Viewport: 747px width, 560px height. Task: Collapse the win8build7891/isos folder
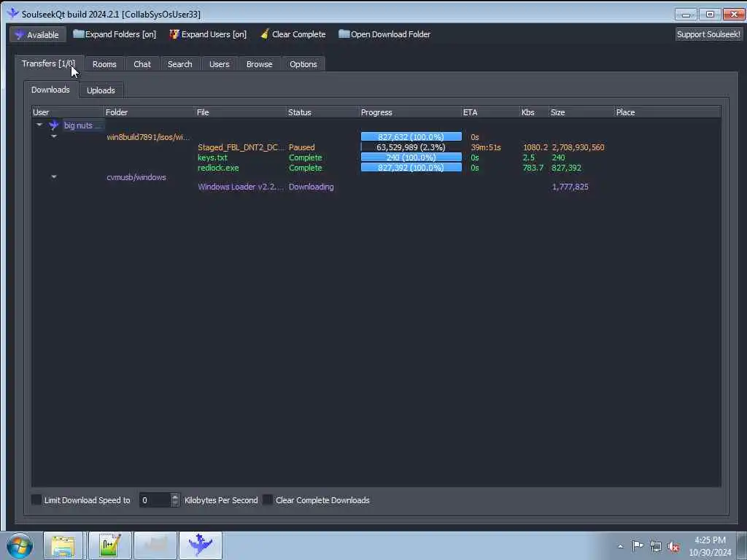pos(54,136)
